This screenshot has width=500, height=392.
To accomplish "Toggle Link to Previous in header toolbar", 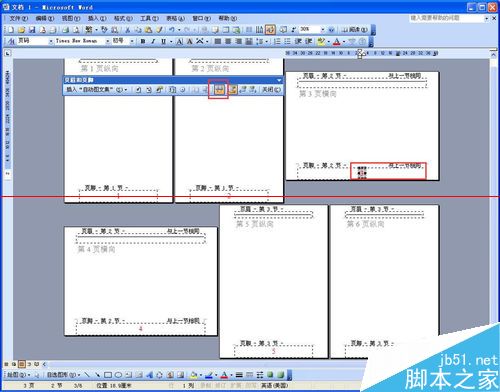I will [x=219, y=89].
